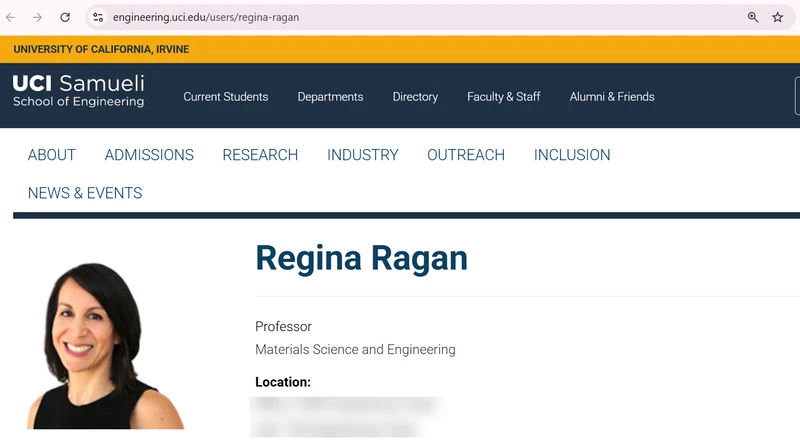
Task: Click the Location: label
Action: click(x=283, y=382)
